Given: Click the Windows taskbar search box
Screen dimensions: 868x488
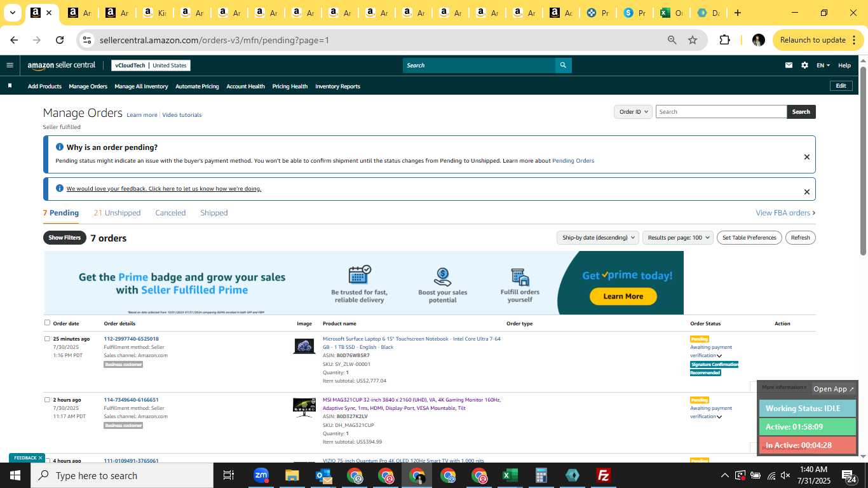Looking at the screenshot, I should coord(123,475).
